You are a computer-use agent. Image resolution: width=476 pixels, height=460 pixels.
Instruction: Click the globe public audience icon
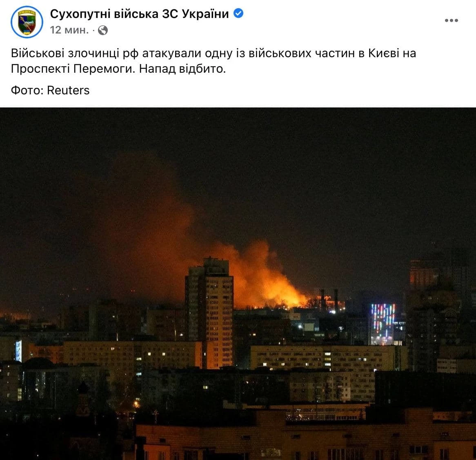(103, 30)
